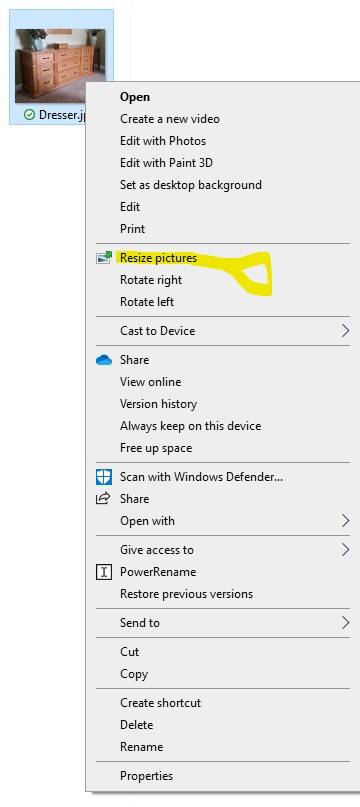Click the OneDrive cloud Share icon
Image resolution: width=360 pixels, height=807 pixels.
104,360
